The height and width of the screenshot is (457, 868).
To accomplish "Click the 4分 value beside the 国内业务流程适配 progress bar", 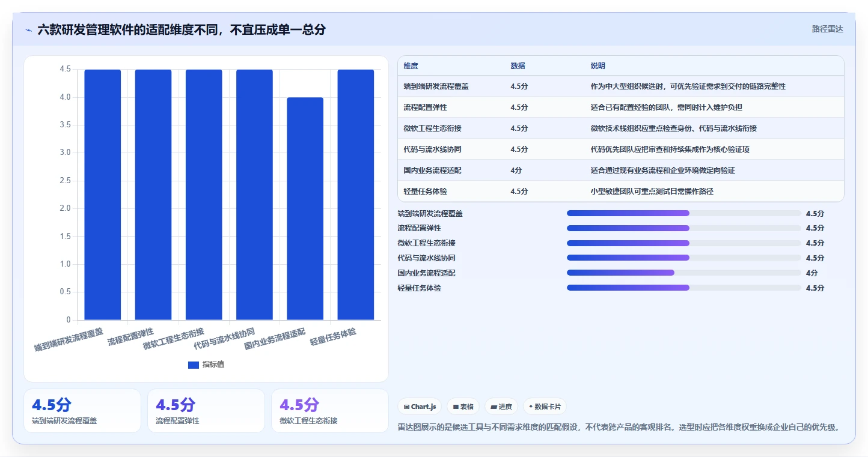I will [811, 273].
